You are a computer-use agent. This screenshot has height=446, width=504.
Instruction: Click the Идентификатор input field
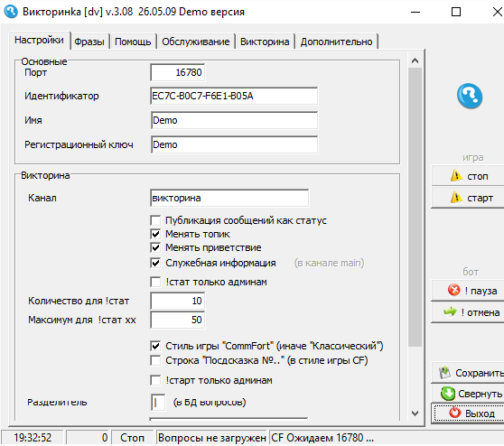[234, 96]
